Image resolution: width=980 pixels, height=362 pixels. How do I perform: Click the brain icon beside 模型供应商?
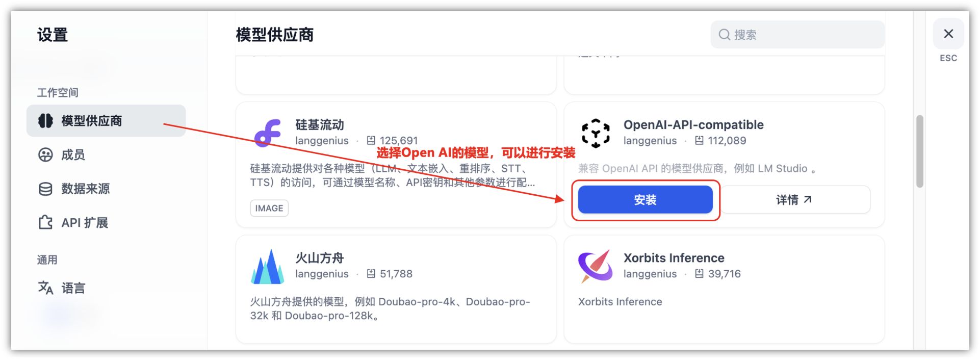pyautogui.click(x=45, y=121)
